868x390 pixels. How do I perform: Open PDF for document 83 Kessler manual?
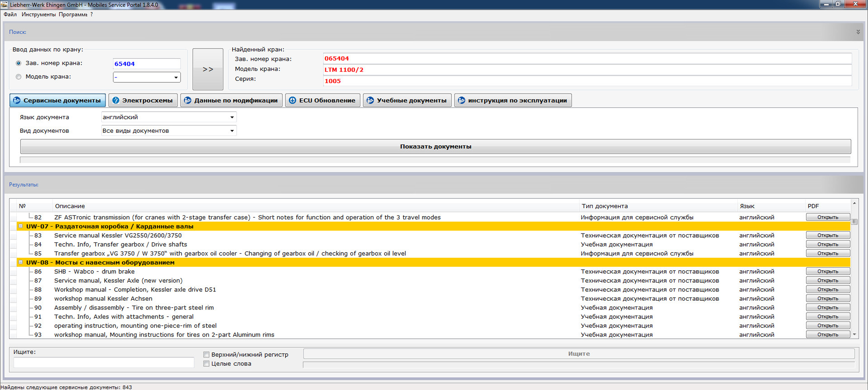828,235
